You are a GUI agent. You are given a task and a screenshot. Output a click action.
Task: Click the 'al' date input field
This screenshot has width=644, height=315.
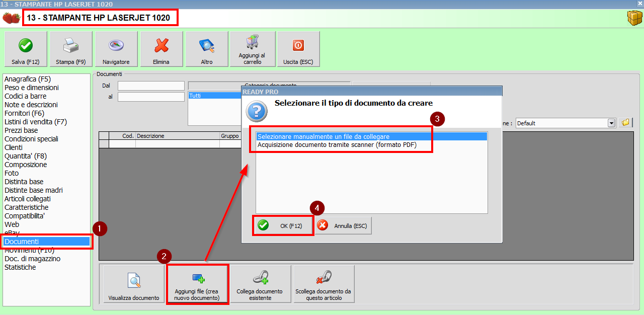151,97
